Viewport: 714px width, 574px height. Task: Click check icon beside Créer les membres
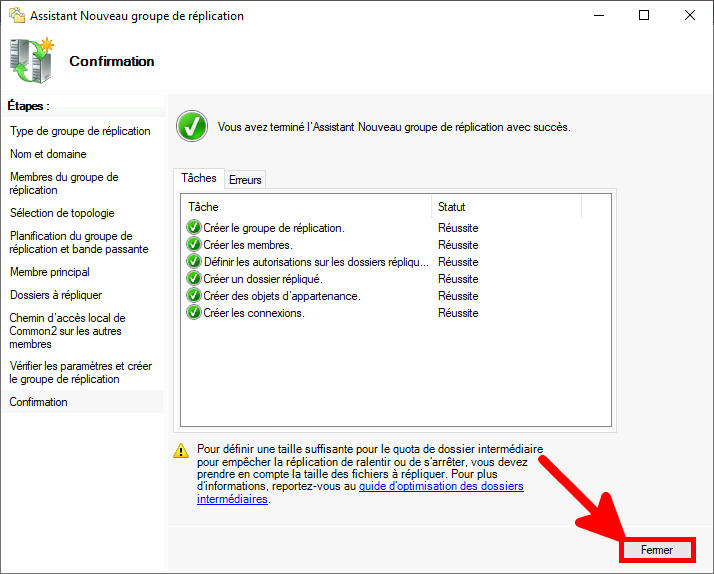(194, 244)
